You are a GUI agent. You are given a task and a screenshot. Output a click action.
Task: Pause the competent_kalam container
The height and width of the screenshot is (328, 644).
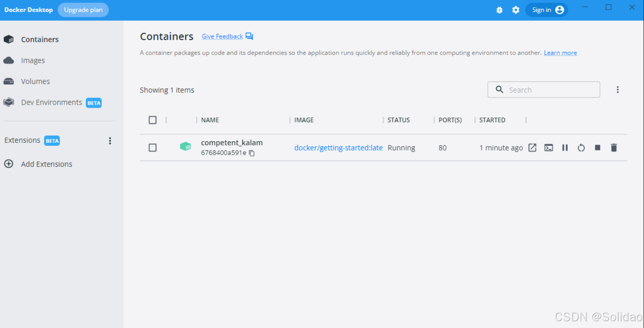click(565, 147)
